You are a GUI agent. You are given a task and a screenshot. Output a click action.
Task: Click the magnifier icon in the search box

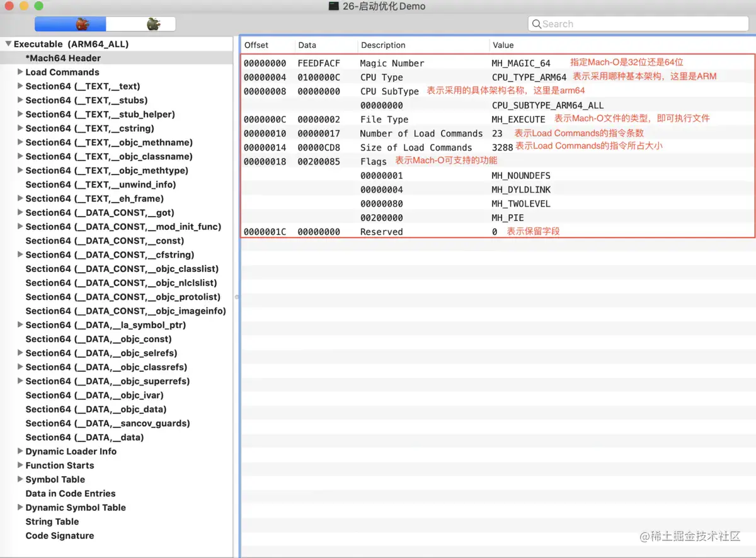click(537, 24)
